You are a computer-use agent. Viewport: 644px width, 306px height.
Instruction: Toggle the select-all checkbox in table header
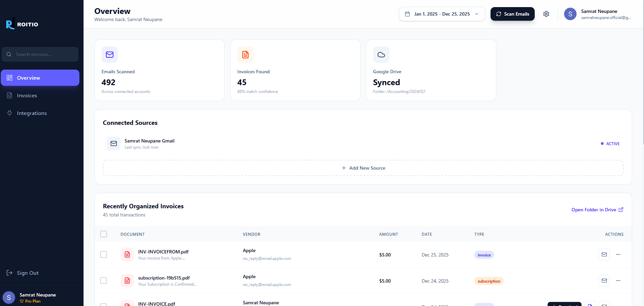point(104,234)
